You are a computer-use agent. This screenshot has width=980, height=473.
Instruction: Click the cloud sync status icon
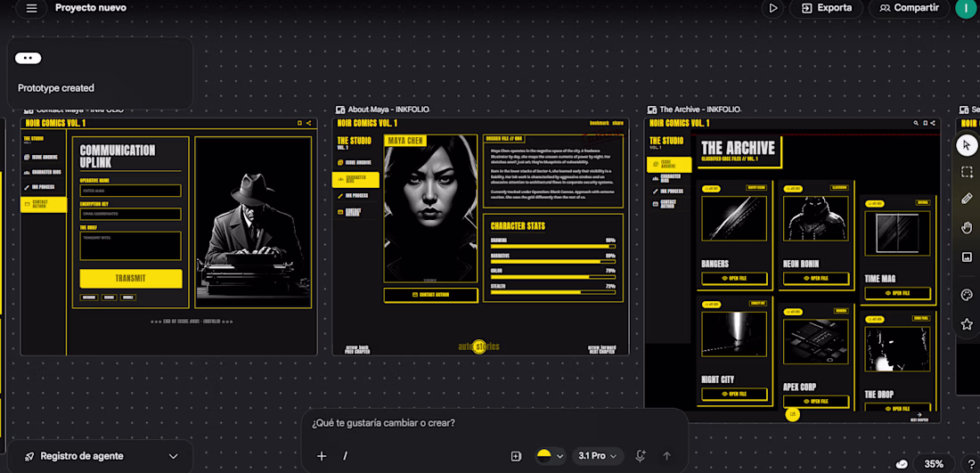click(902, 464)
